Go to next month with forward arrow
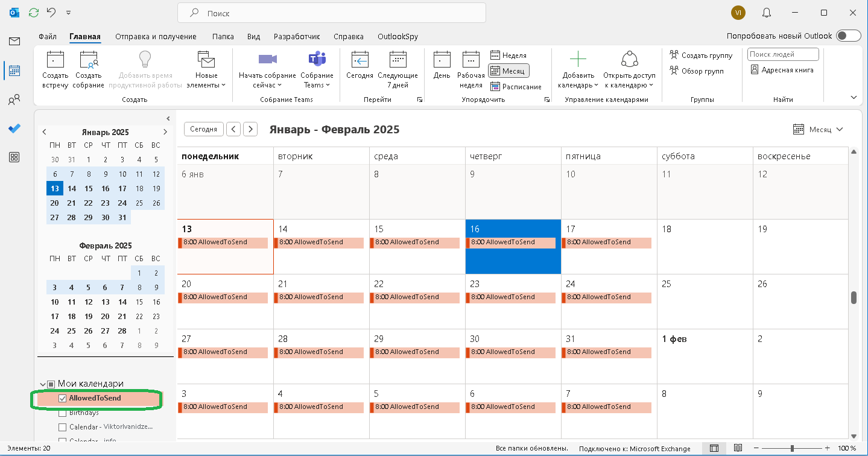 tap(250, 129)
